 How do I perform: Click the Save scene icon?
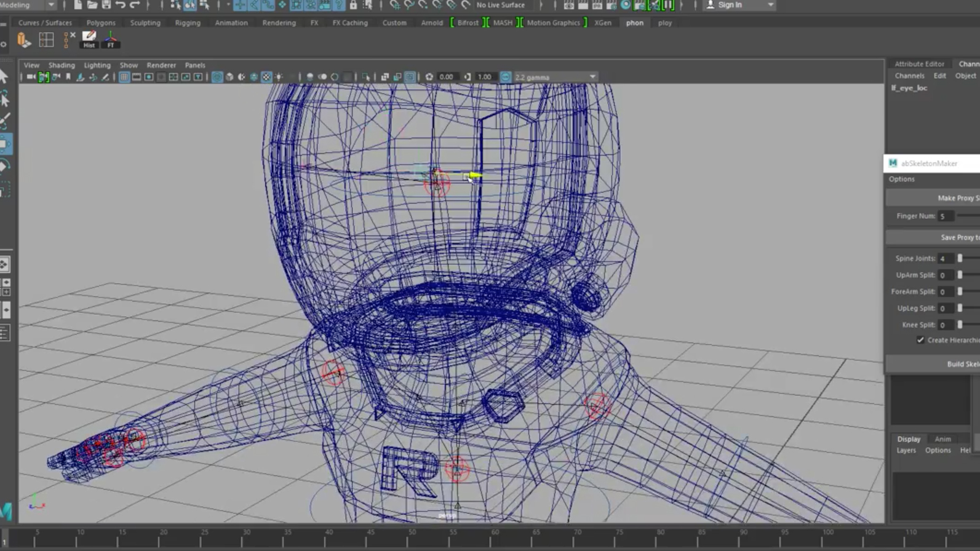point(106,5)
